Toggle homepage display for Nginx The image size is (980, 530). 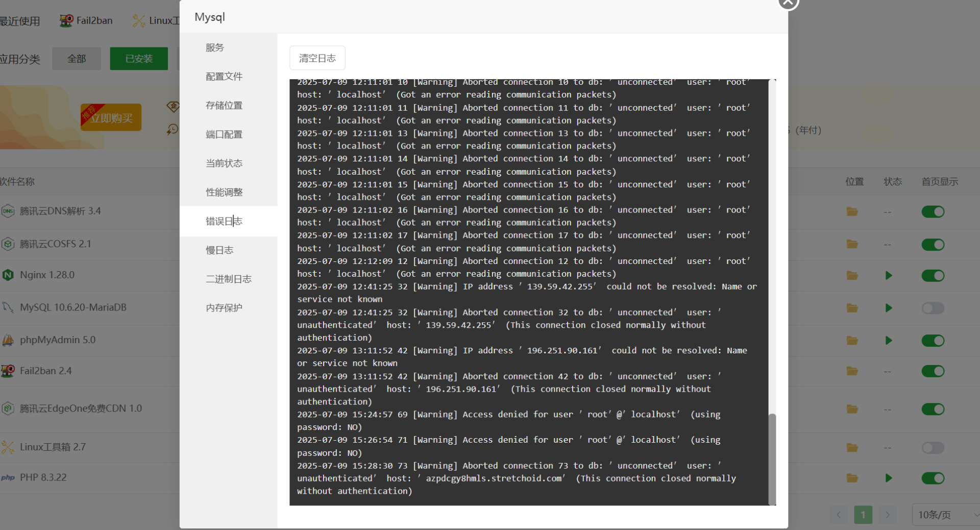pos(933,276)
